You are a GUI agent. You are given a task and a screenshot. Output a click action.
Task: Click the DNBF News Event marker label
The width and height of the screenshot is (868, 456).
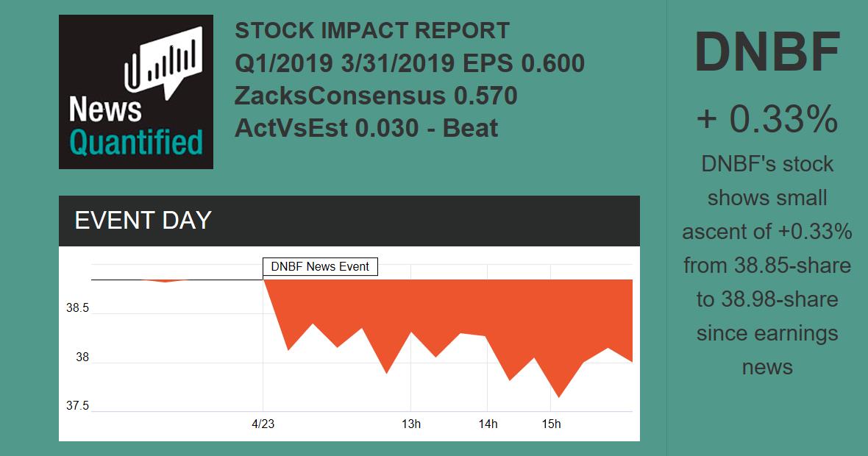tap(320, 266)
